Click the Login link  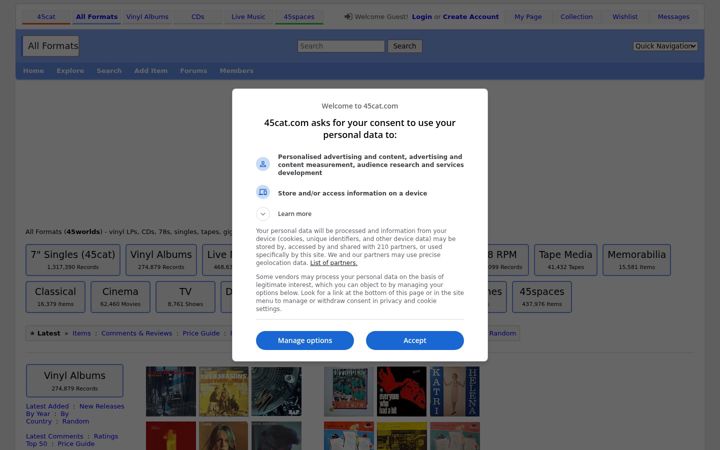[422, 17]
